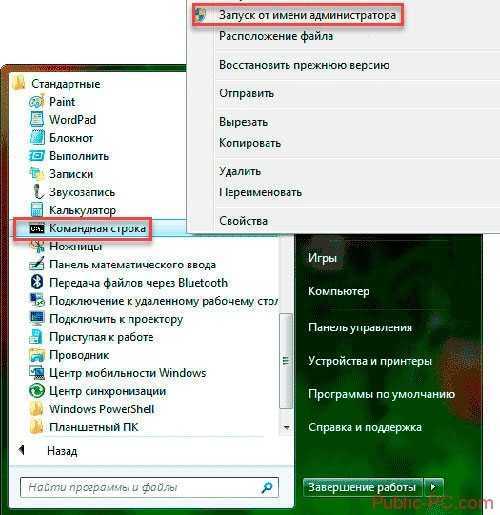Open Paint from the Accessories list

62,102
